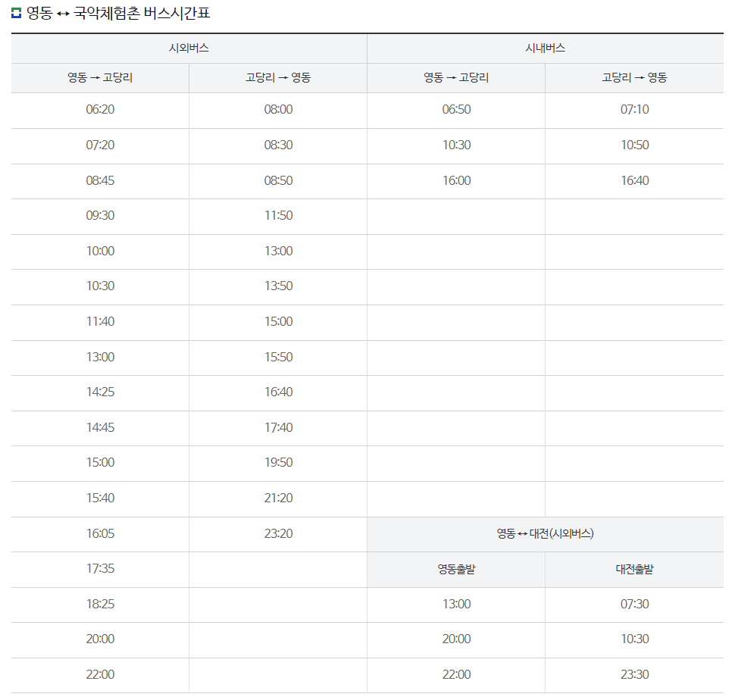Click the 대전출발 column header
735x700 pixels.
(634, 569)
